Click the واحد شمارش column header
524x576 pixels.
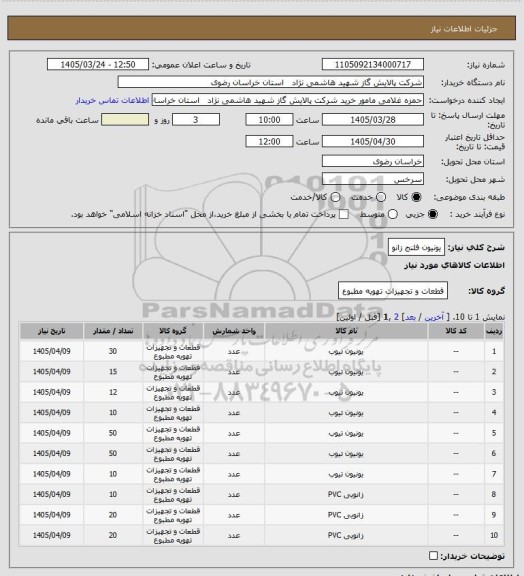pos(234,331)
